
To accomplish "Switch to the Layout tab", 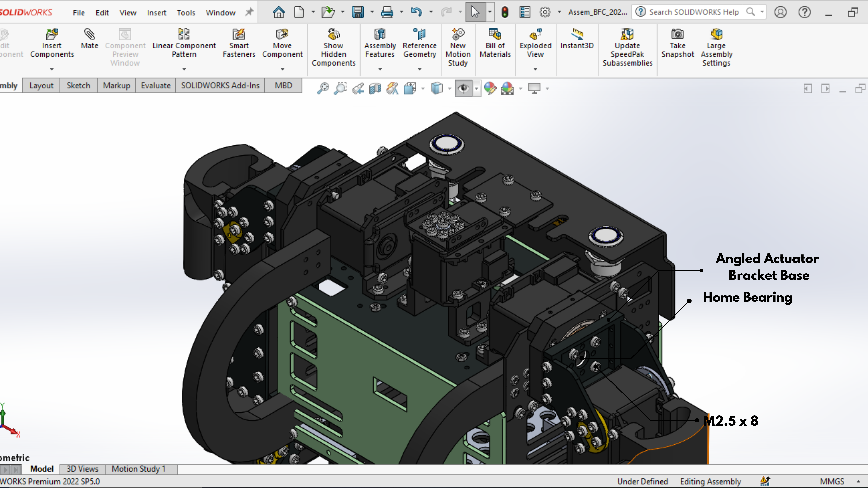I will coord(41,86).
